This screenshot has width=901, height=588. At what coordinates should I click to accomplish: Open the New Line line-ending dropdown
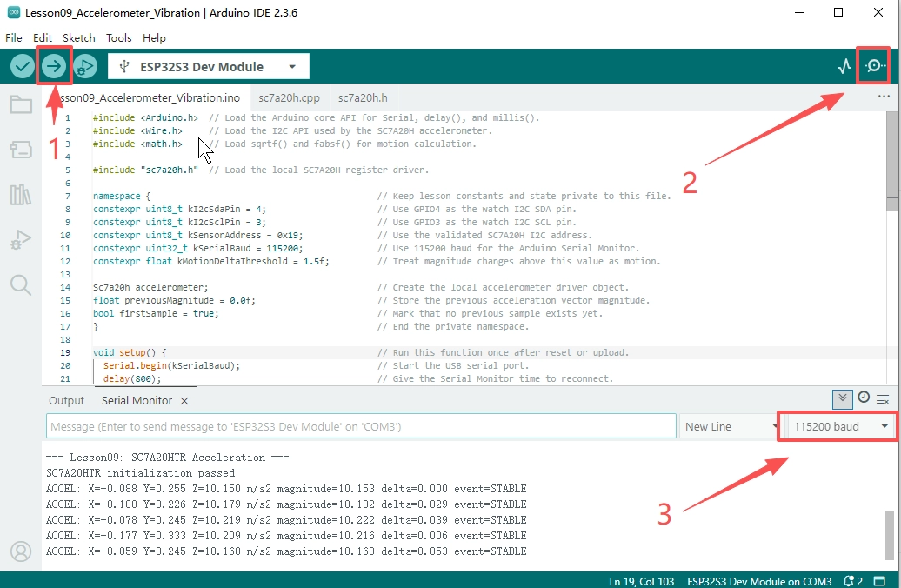[729, 426]
